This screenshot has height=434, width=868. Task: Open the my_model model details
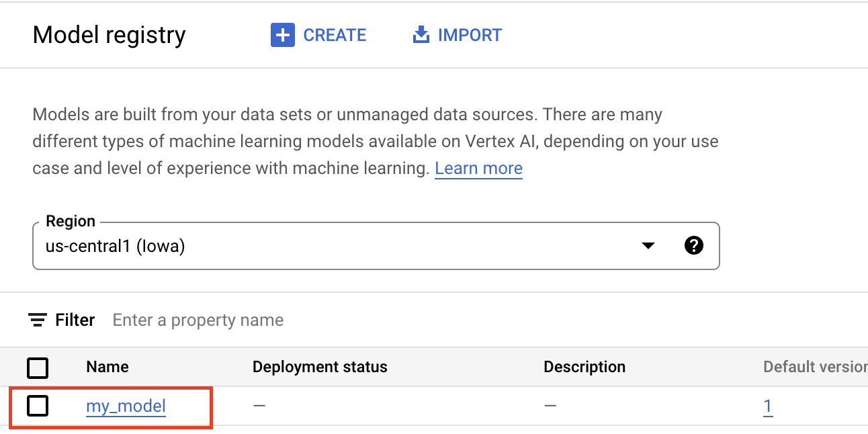click(x=126, y=406)
